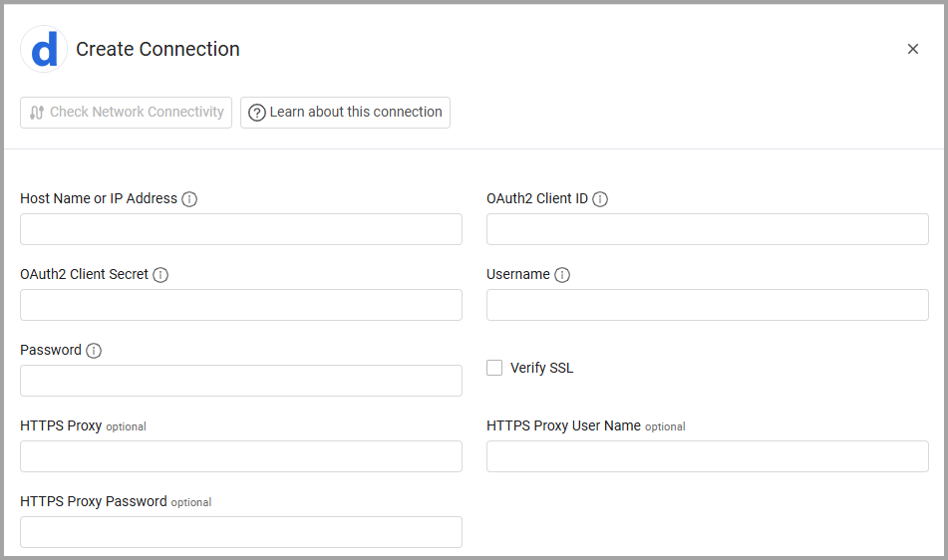Click the Verify SSL label text

point(541,368)
